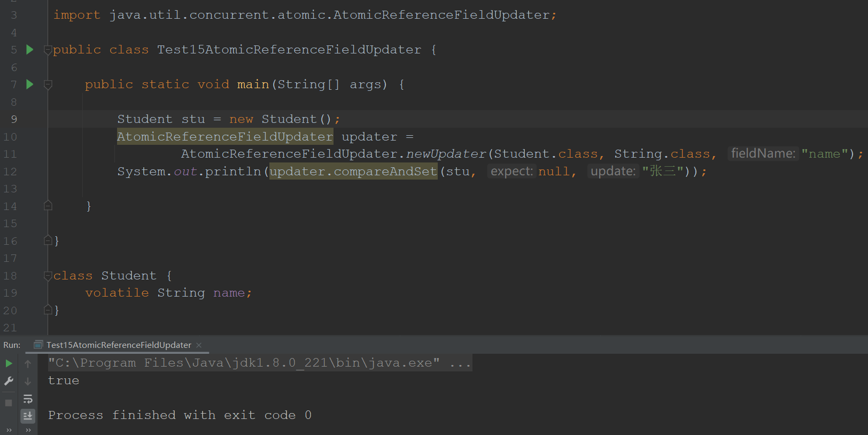Image resolution: width=868 pixels, height=435 pixels.
Task: Click the true output in the console
Action: click(64, 380)
